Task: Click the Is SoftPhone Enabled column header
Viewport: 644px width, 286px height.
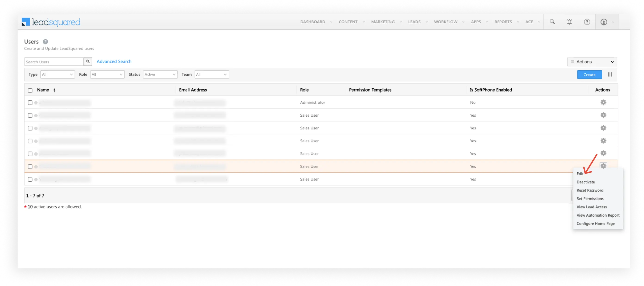Action: 490,90
